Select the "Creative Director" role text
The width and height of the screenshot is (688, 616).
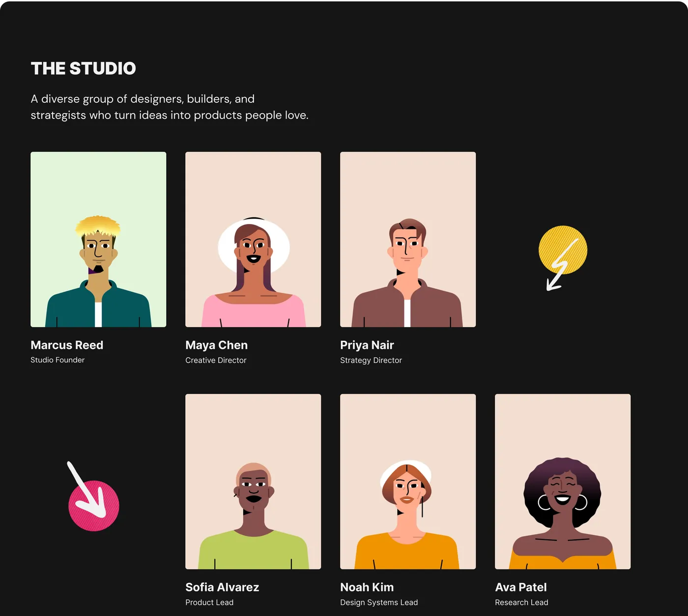216,360
